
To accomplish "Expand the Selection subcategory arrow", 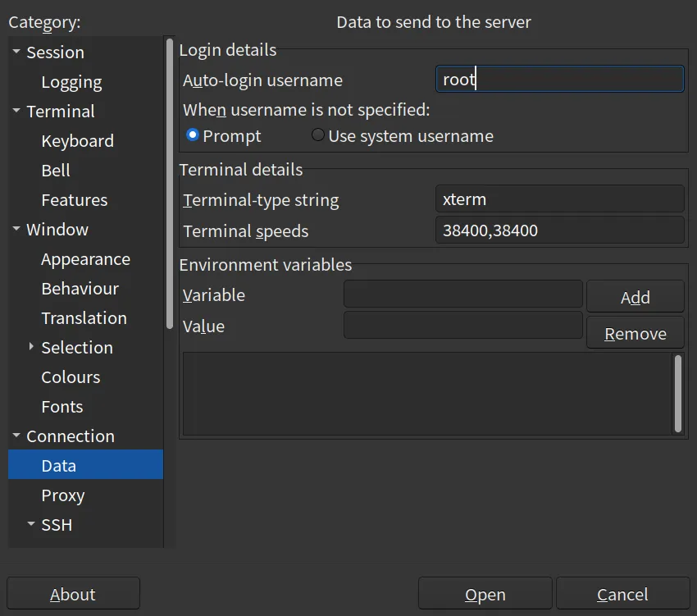I will pos(31,348).
